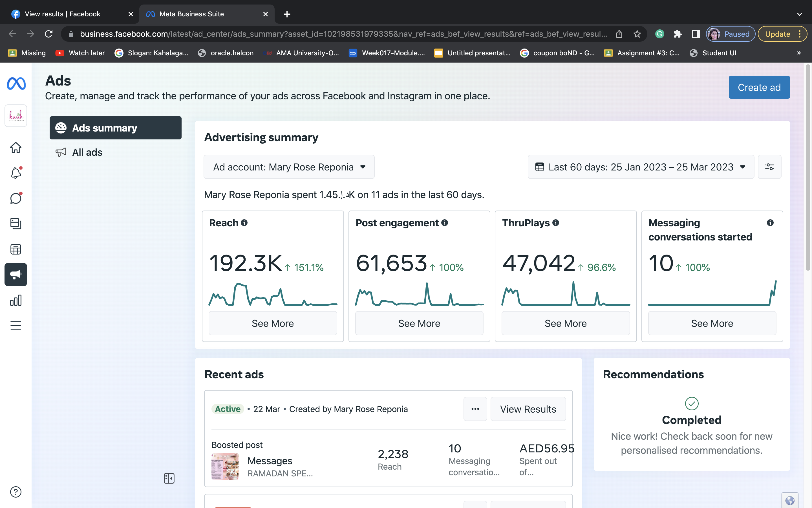Viewport: 812px width, 508px height.
Task: Click the Messages boosted post title
Action: tap(270, 461)
